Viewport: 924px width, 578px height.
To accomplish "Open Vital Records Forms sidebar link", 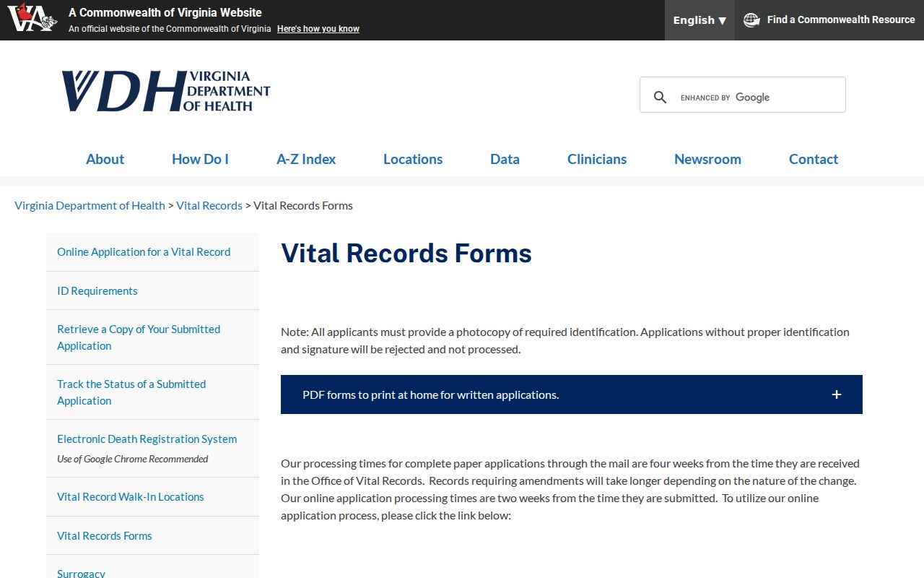I will click(x=105, y=536).
